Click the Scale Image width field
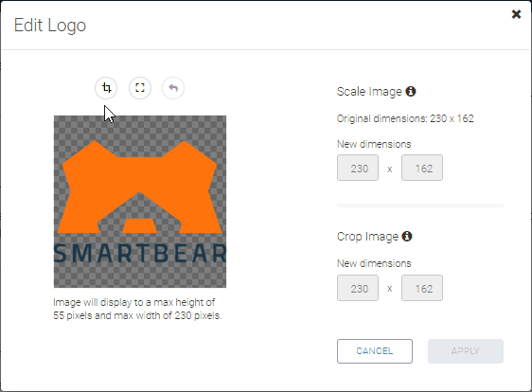This screenshot has height=392, width=532. pos(358,168)
